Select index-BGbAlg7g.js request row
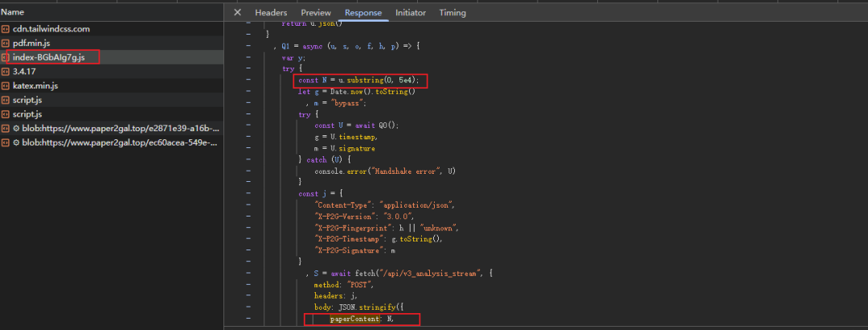 coord(112,57)
